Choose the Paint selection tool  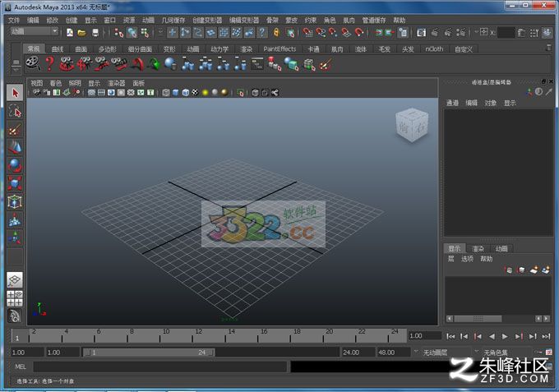(x=15, y=129)
